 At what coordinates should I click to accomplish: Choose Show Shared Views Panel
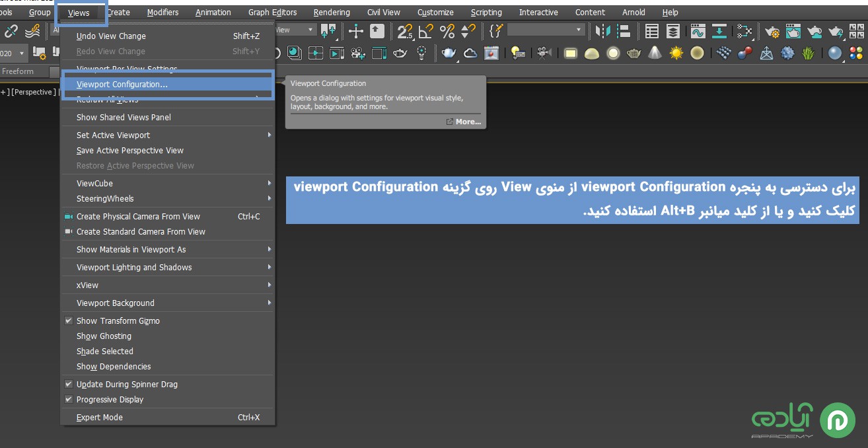tap(168, 117)
